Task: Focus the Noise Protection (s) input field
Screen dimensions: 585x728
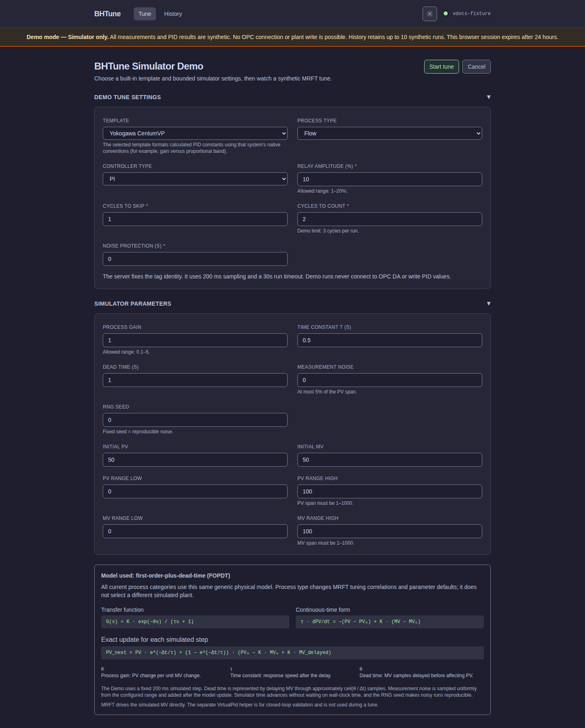Action: tap(195, 259)
